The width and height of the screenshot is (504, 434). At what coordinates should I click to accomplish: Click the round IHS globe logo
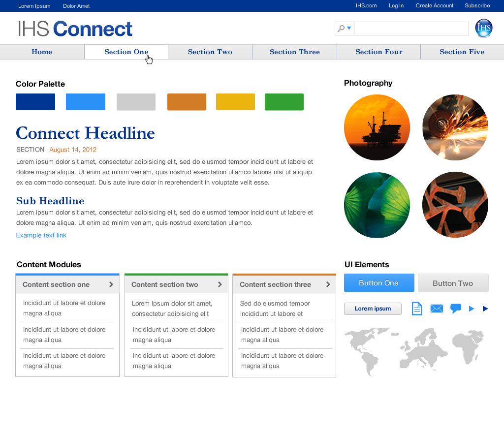pyautogui.click(x=484, y=28)
